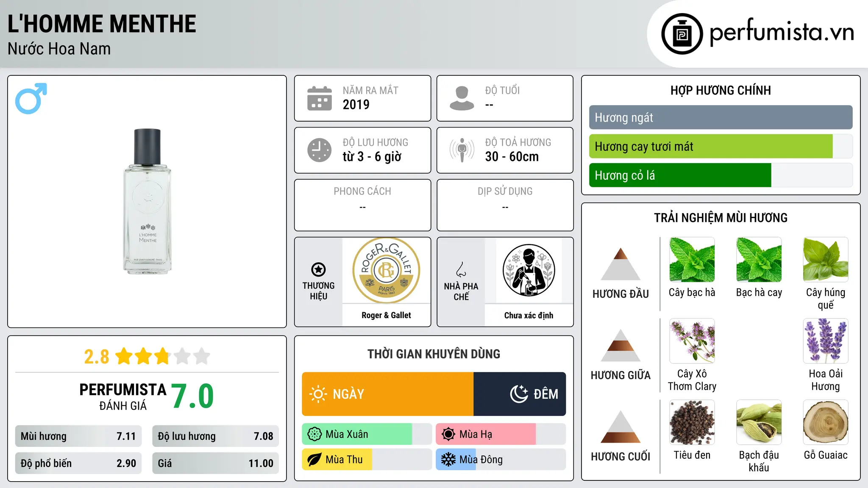Click the L'HOMME MENTHE title text
Image resolution: width=868 pixels, height=488 pixels.
coord(102,24)
